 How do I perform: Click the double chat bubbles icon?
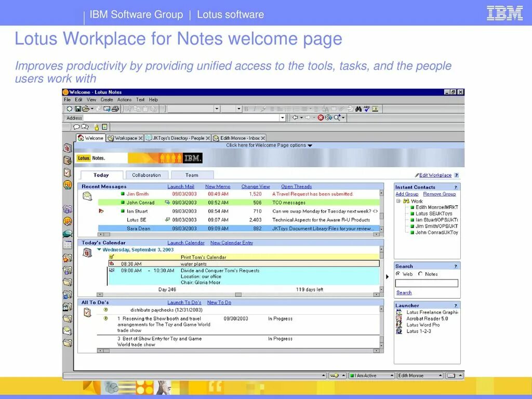click(85, 127)
